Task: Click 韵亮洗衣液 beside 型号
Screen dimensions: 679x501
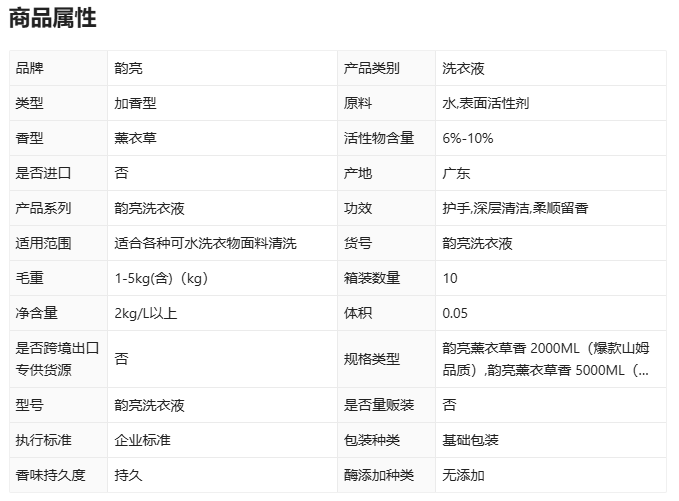Action: click(x=149, y=405)
